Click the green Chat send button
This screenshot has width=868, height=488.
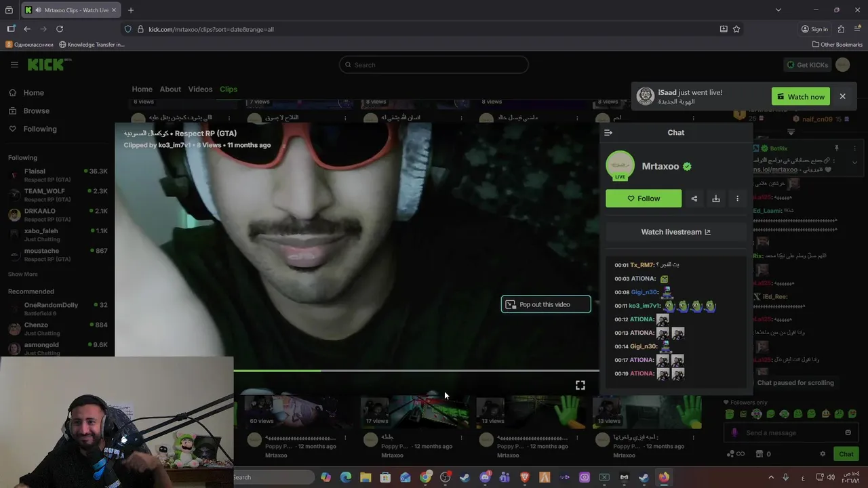[x=846, y=454]
